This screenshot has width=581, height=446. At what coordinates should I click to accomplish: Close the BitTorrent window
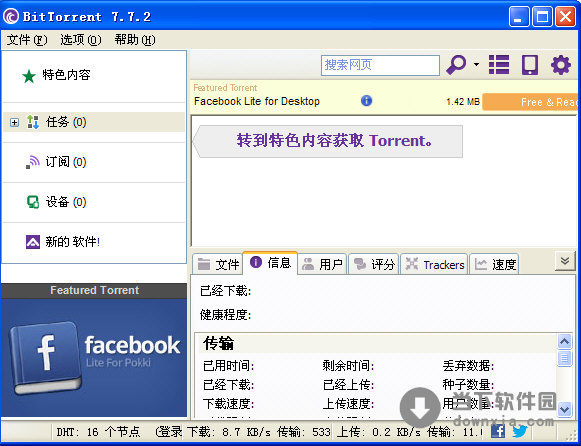point(565,17)
